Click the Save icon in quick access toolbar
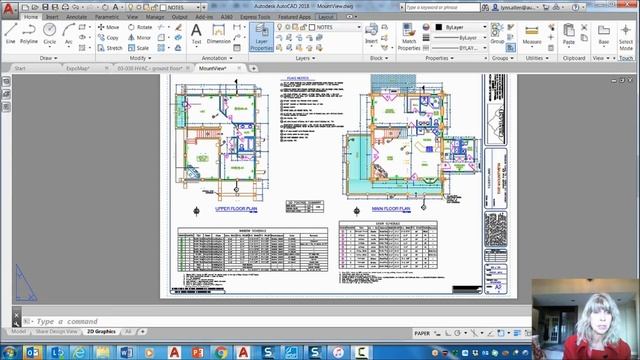Viewport: 640px width, 360px height. (x=45, y=7)
